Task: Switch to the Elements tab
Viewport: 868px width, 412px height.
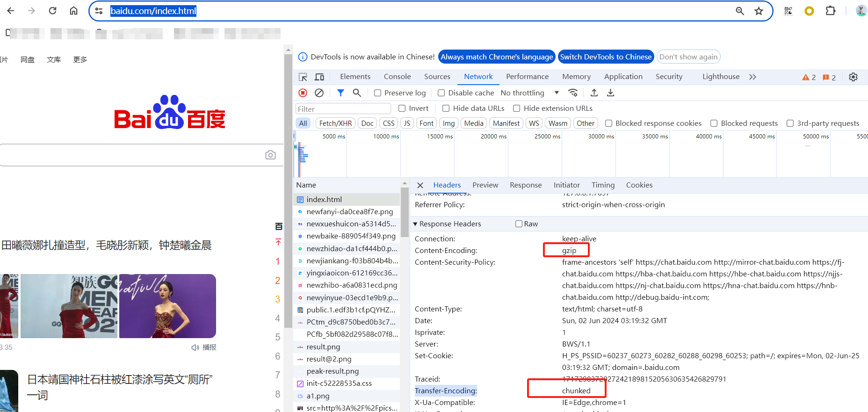Action: tap(355, 77)
